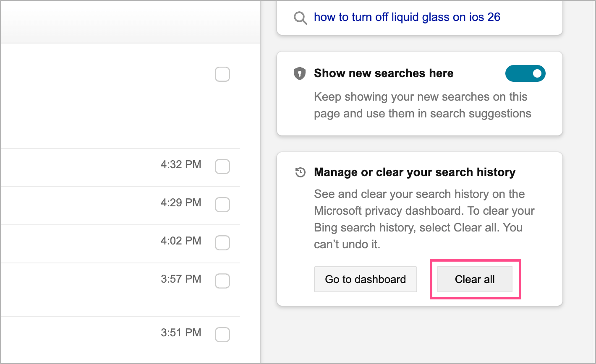Select the 4:29 PM history entry checkbox
596x364 pixels.
coord(222,205)
